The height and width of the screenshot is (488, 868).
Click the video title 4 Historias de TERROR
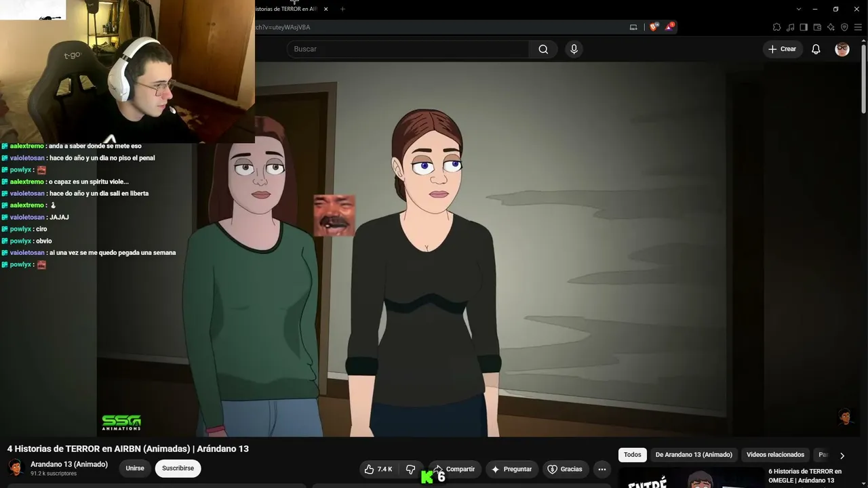[128, 449]
